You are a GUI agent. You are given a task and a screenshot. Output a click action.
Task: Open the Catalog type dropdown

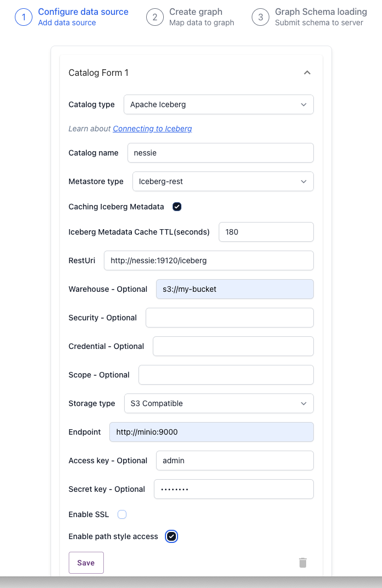pyautogui.click(x=218, y=104)
